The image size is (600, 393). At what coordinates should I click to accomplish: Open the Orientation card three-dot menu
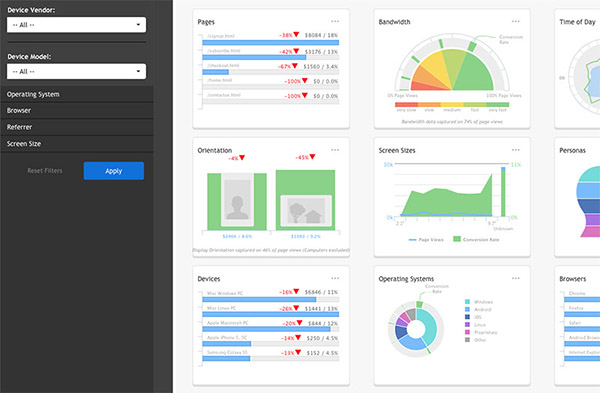pos(335,150)
